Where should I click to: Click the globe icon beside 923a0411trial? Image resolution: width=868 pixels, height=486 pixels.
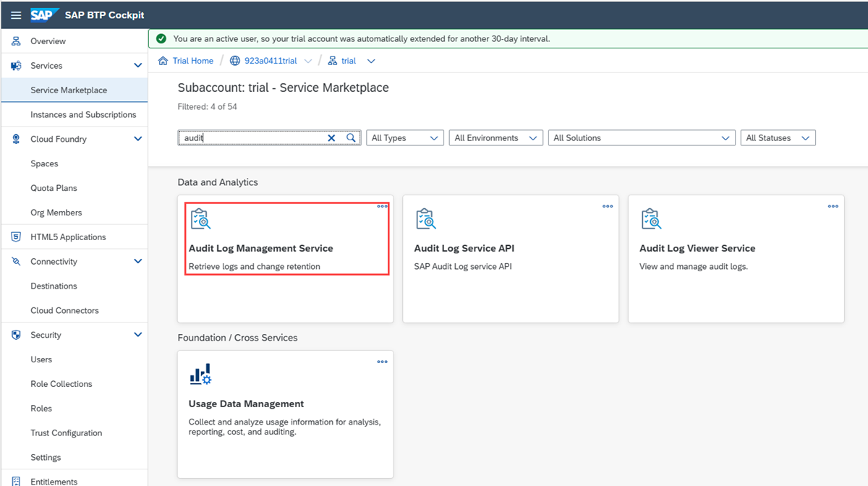click(235, 61)
